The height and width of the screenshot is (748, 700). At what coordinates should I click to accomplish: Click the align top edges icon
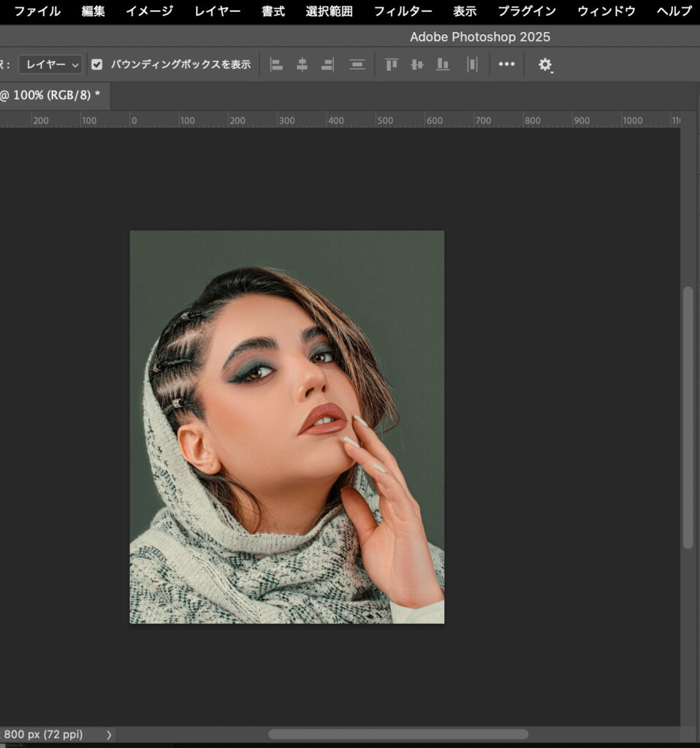392,64
